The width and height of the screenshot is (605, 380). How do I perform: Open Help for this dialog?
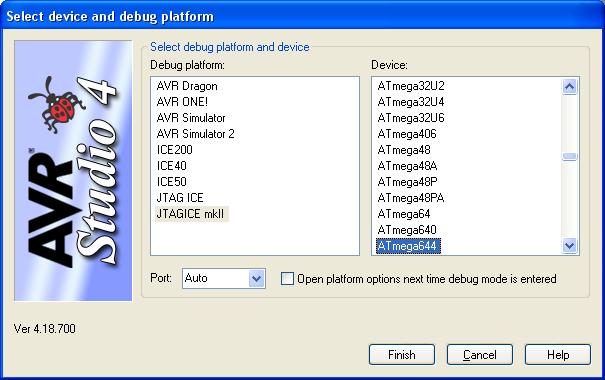(558, 355)
